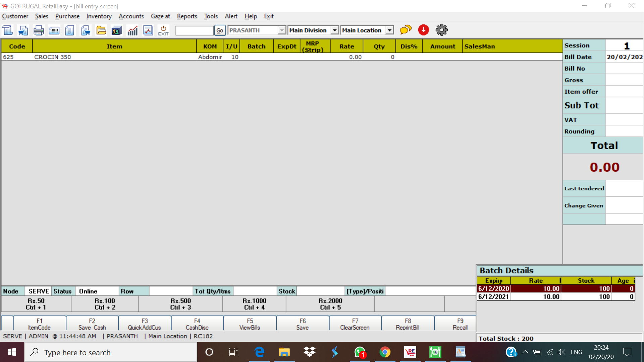Open the Reports menu
The image size is (644, 362).
click(x=187, y=16)
